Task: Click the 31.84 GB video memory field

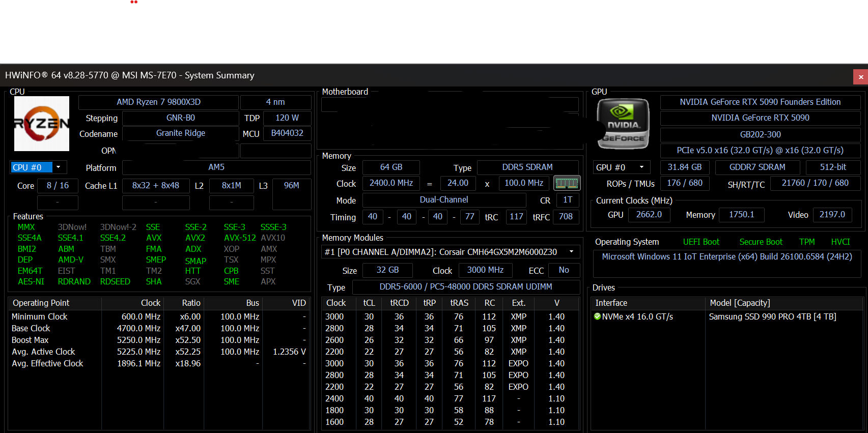Action: [x=685, y=167]
